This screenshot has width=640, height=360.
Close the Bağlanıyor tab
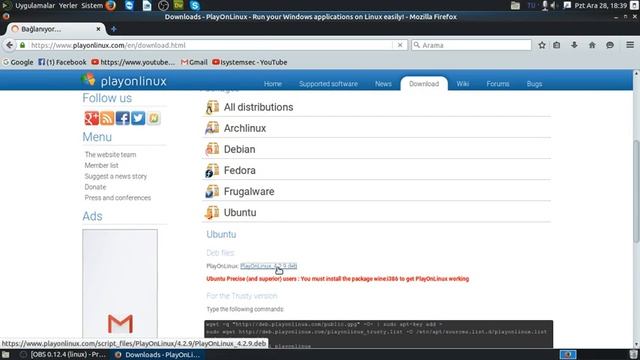tap(98, 29)
